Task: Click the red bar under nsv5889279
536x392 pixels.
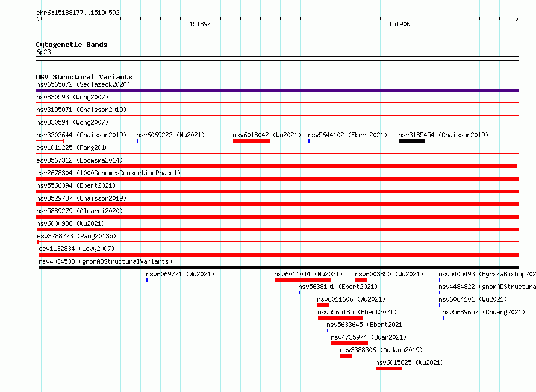Action: coord(277,217)
